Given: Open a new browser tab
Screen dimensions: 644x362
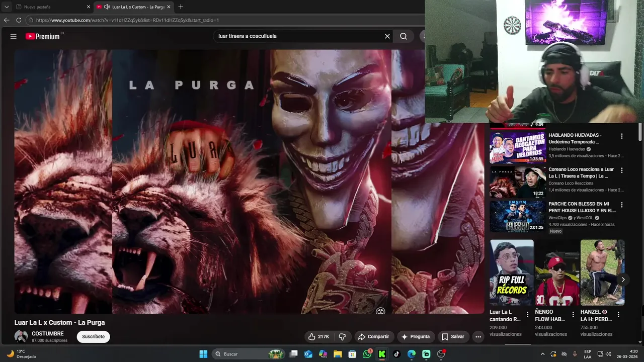Looking at the screenshot, I should coord(181,7).
